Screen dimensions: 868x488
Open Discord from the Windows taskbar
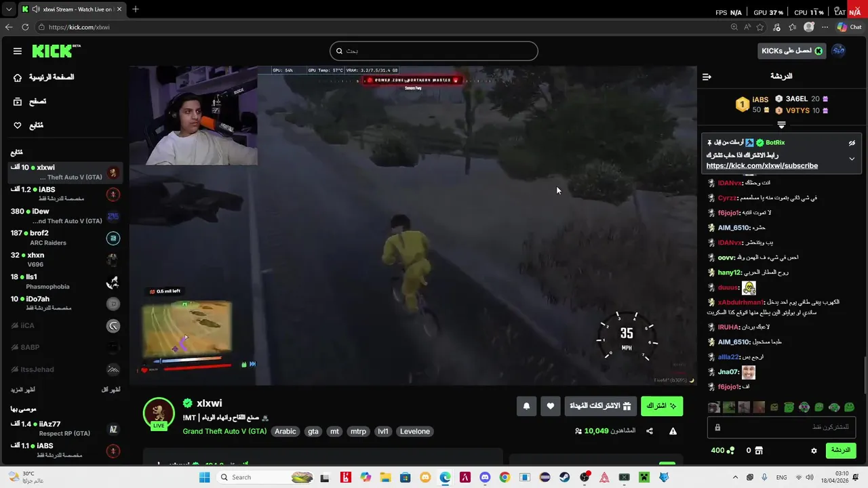coord(485,478)
